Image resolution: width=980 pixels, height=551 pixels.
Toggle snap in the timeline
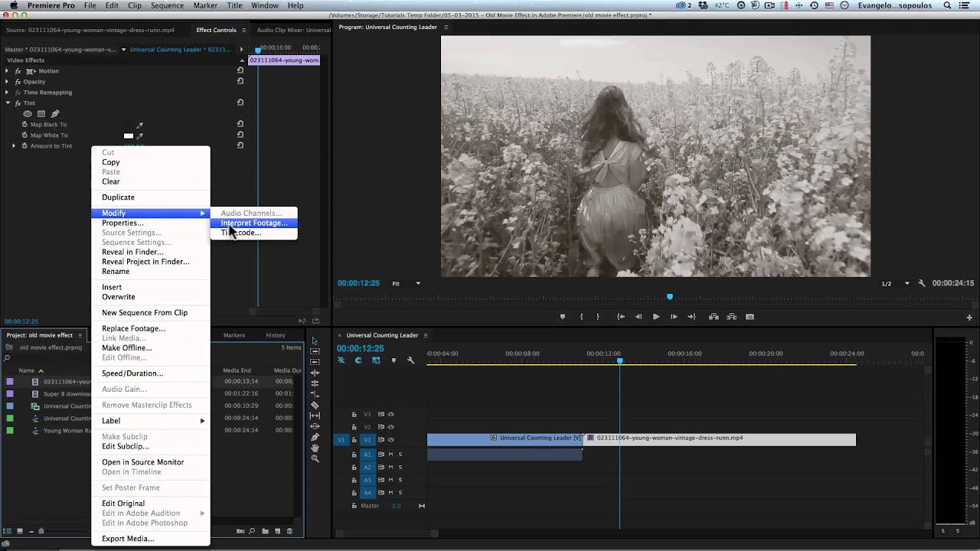click(358, 360)
